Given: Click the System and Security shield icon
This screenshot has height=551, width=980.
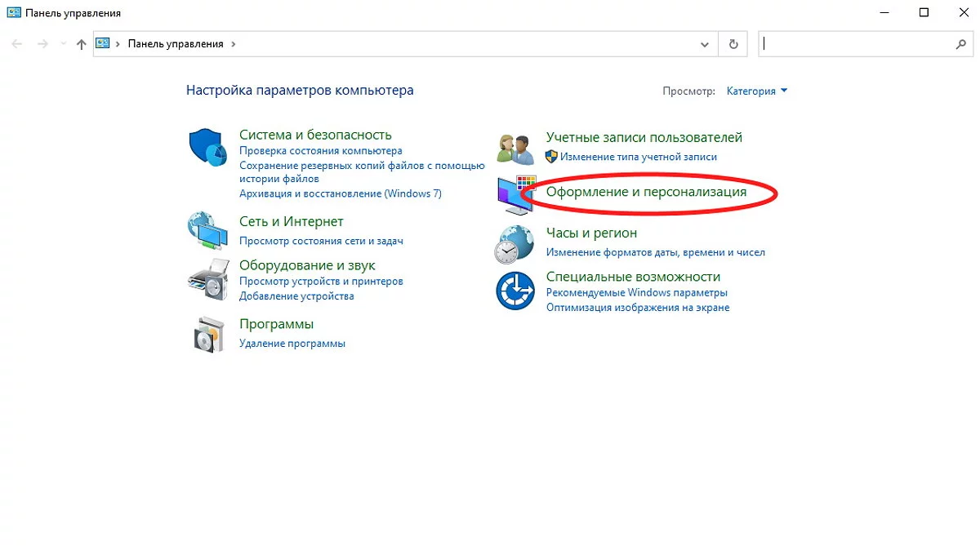Looking at the screenshot, I should (208, 147).
